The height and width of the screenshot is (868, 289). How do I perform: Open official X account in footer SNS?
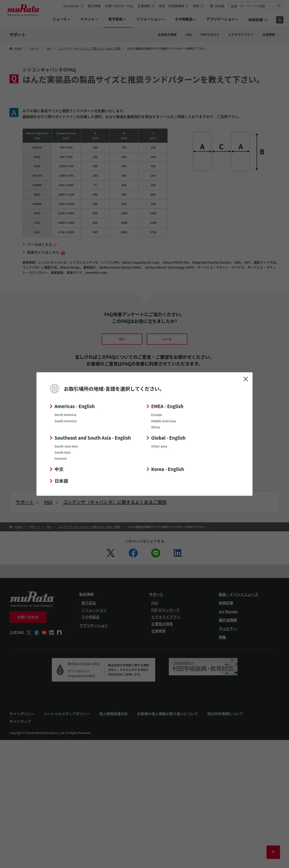tap(29, 633)
